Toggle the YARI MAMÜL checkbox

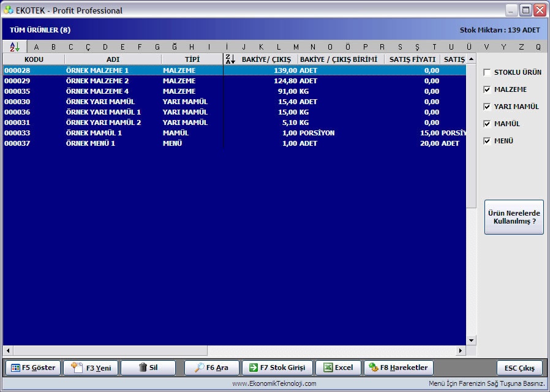tap(487, 107)
